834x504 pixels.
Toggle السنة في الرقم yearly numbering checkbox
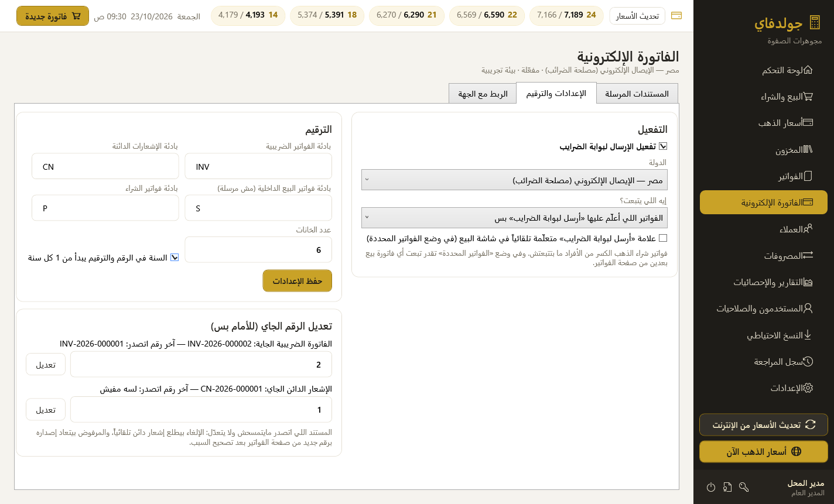[175, 258]
